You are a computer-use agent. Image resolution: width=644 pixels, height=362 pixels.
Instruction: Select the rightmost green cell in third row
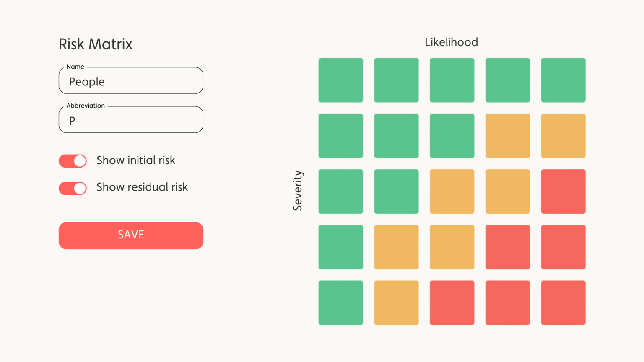point(396,191)
